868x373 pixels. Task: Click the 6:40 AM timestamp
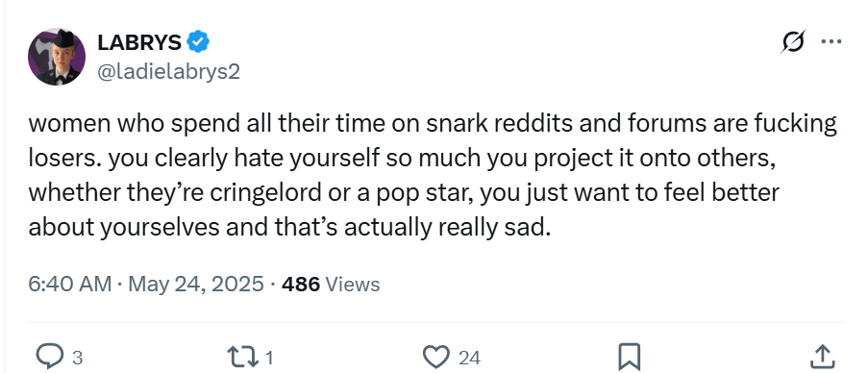(x=70, y=285)
